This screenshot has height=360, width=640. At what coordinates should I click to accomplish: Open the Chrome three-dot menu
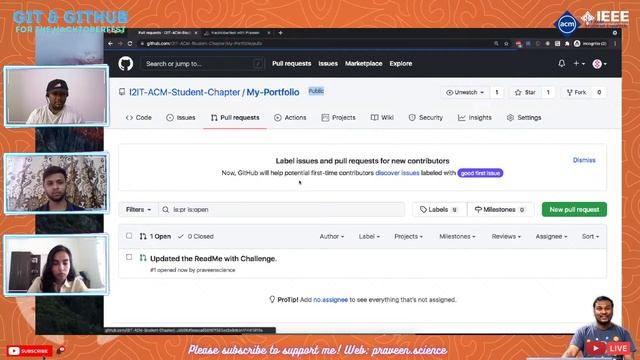(615, 43)
